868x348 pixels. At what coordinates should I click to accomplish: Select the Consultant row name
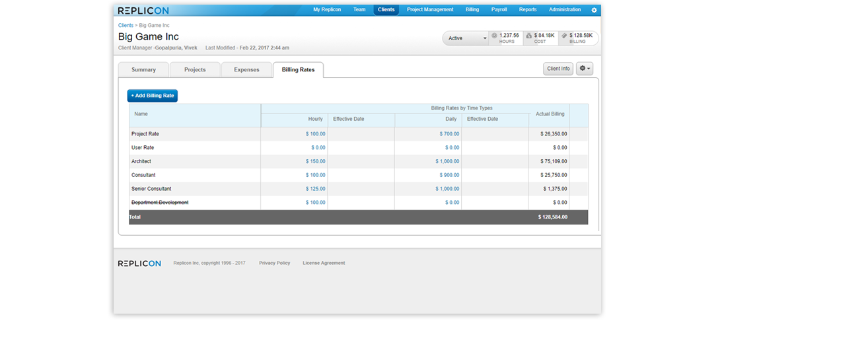point(143,176)
